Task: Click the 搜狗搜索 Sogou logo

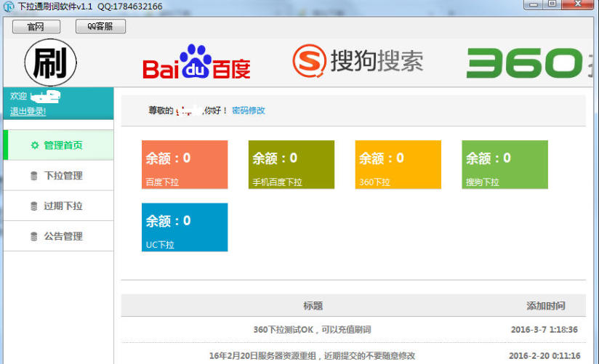Action: (358, 61)
